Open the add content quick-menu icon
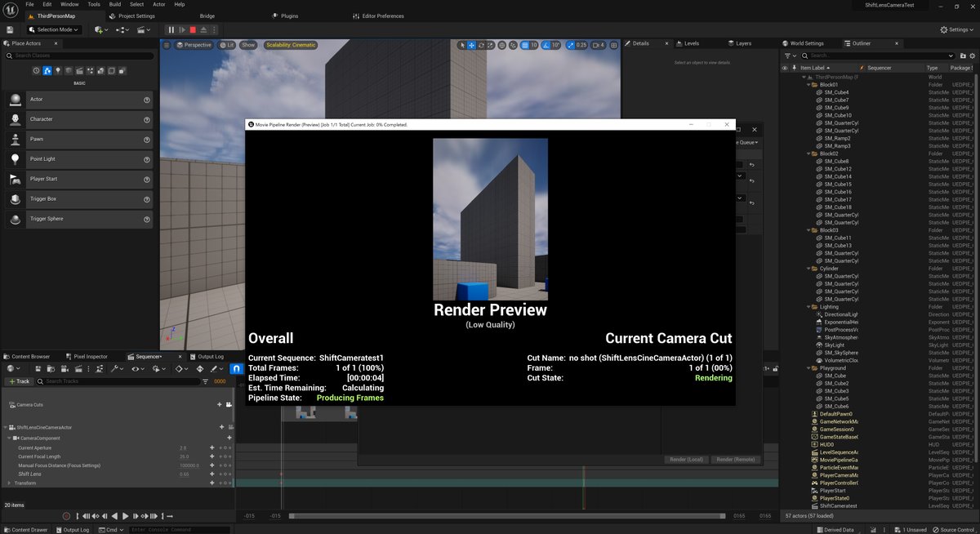 pyautogui.click(x=100, y=29)
